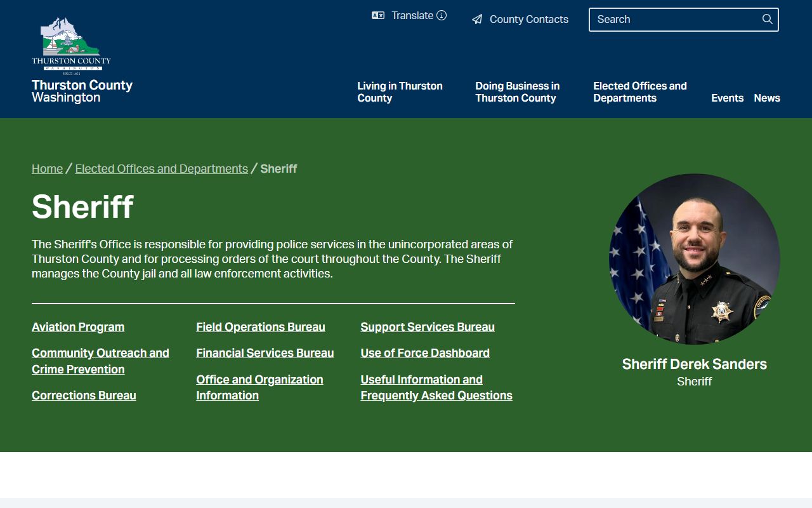
Task: Open Community Outreach and Crime Prevention
Action: tap(100, 361)
